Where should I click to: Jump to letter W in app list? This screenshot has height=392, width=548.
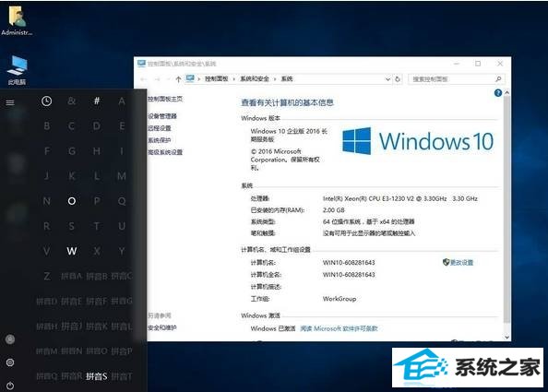click(72, 251)
